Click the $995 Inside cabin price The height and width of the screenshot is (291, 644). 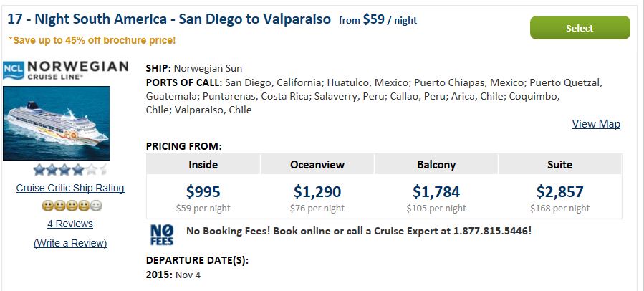(x=203, y=191)
